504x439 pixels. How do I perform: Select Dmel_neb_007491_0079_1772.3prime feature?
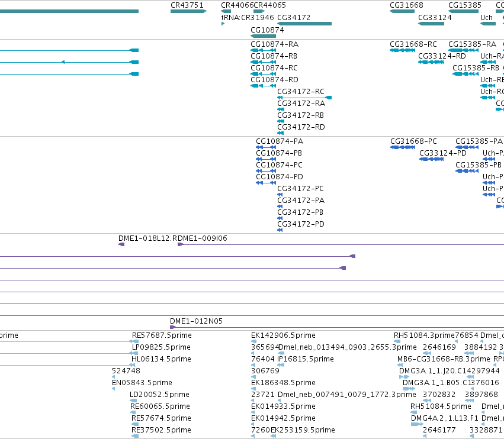point(347,395)
